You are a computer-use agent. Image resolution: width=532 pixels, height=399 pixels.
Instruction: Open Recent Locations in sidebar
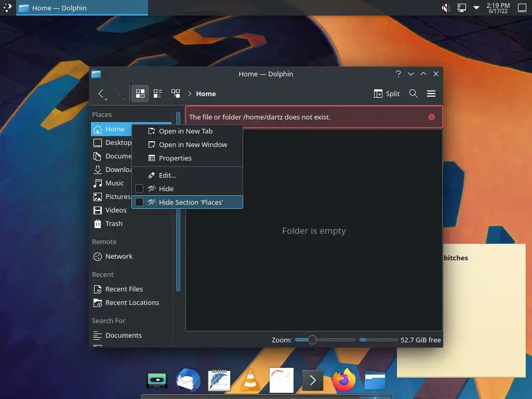(131, 303)
